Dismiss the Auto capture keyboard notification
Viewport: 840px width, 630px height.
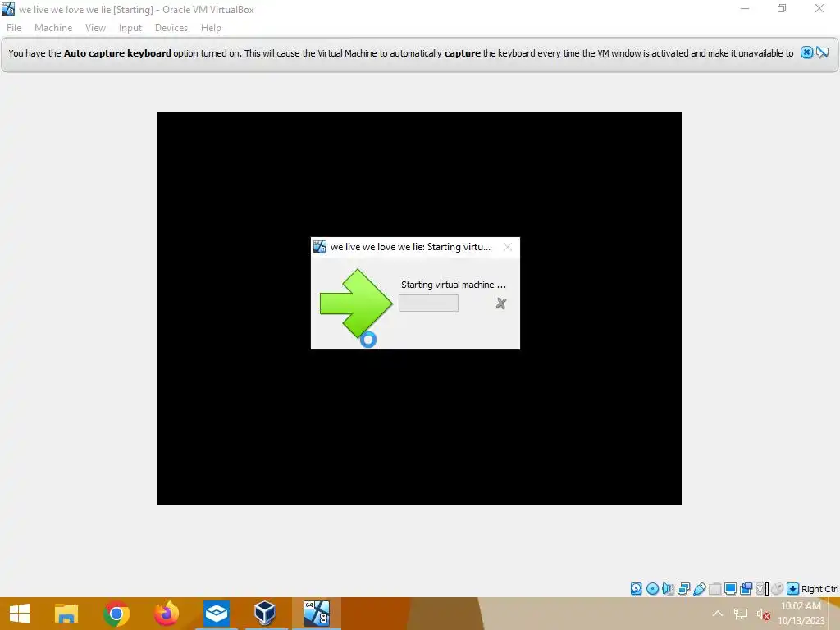point(806,52)
